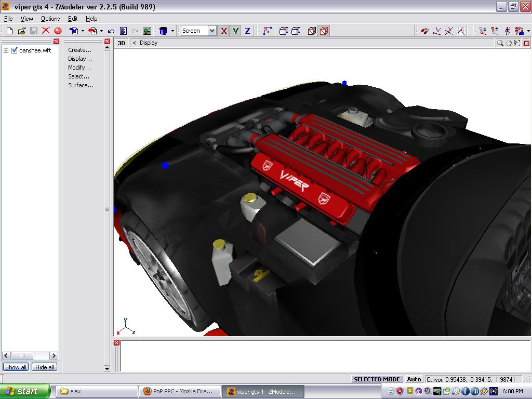Image resolution: width=532 pixels, height=399 pixels.
Task: Toggle the Y axis constraint
Action: (x=236, y=31)
